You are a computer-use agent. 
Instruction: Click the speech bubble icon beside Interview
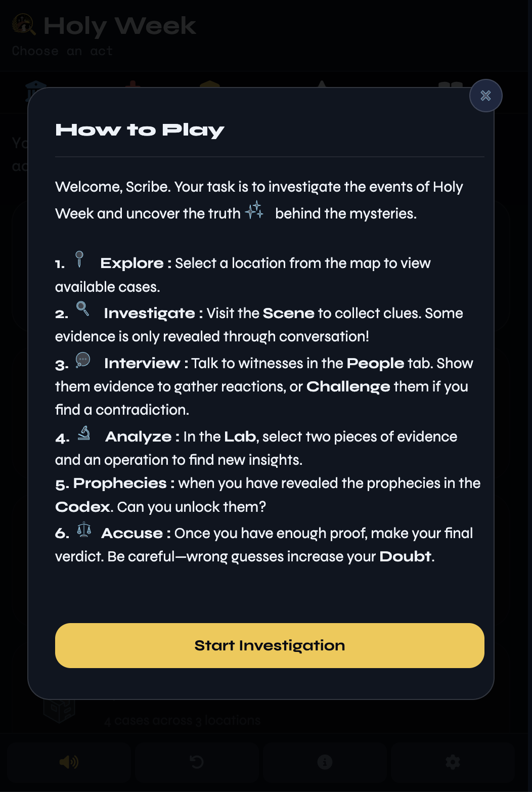pos(83,360)
